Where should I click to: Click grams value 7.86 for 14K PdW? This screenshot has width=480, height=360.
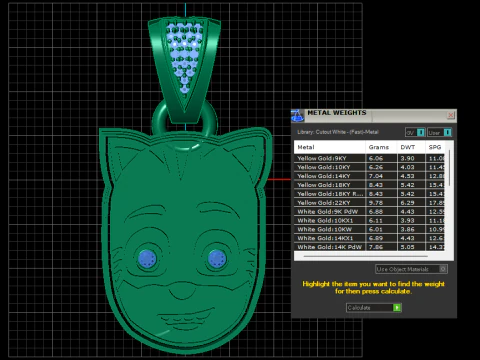[x=376, y=247]
